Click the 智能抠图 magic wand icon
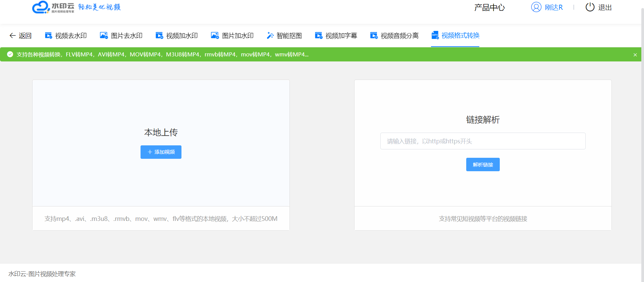The height and width of the screenshot is (282, 644). (270, 36)
